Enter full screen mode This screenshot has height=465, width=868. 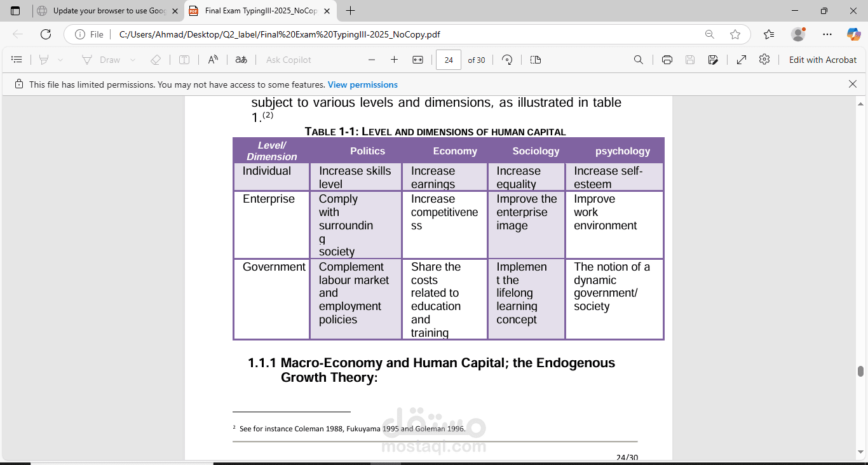742,60
